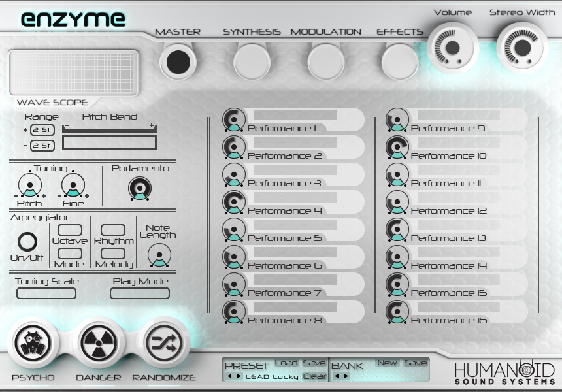Image resolution: width=562 pixels, height=392 pixels.
Task: Click the Note Length knob
Action: click(x=159, y=255)
